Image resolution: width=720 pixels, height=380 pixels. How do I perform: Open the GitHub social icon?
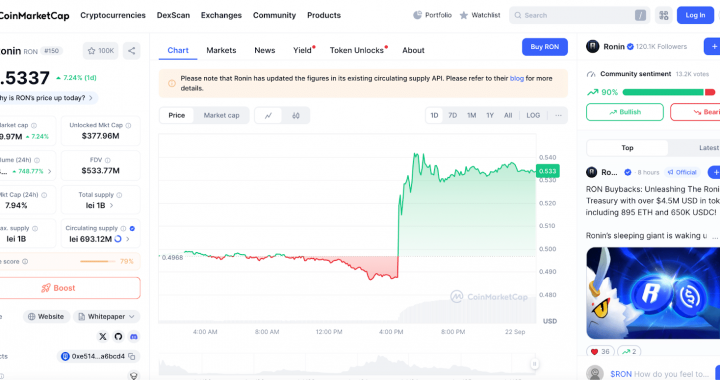click(118, 336)
